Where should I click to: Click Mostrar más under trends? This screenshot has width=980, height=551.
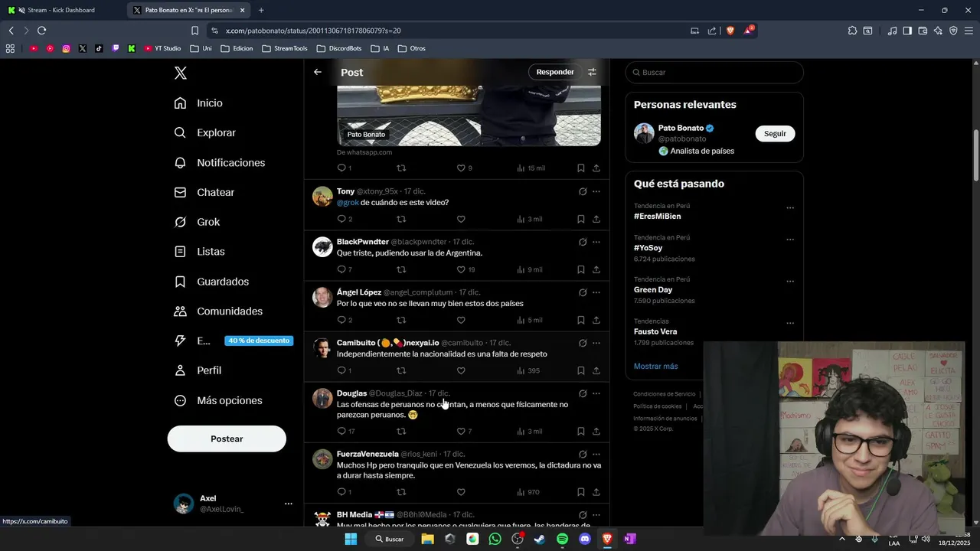point(655,366)
